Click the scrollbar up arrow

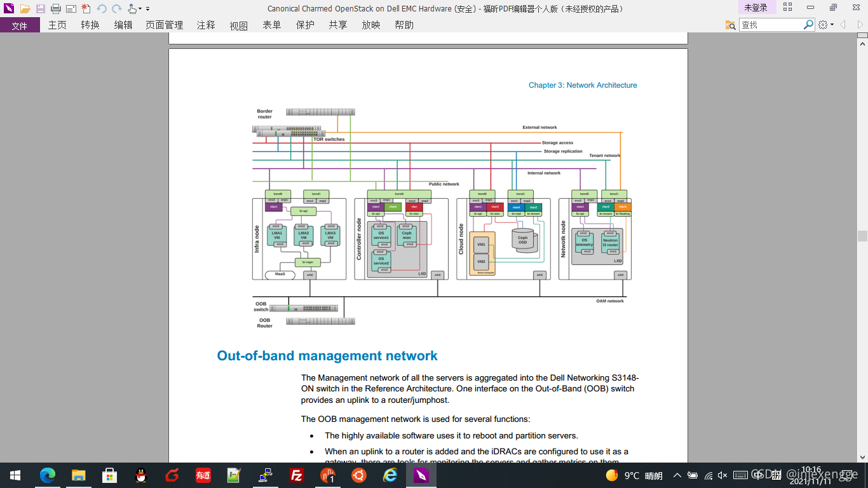862,43
